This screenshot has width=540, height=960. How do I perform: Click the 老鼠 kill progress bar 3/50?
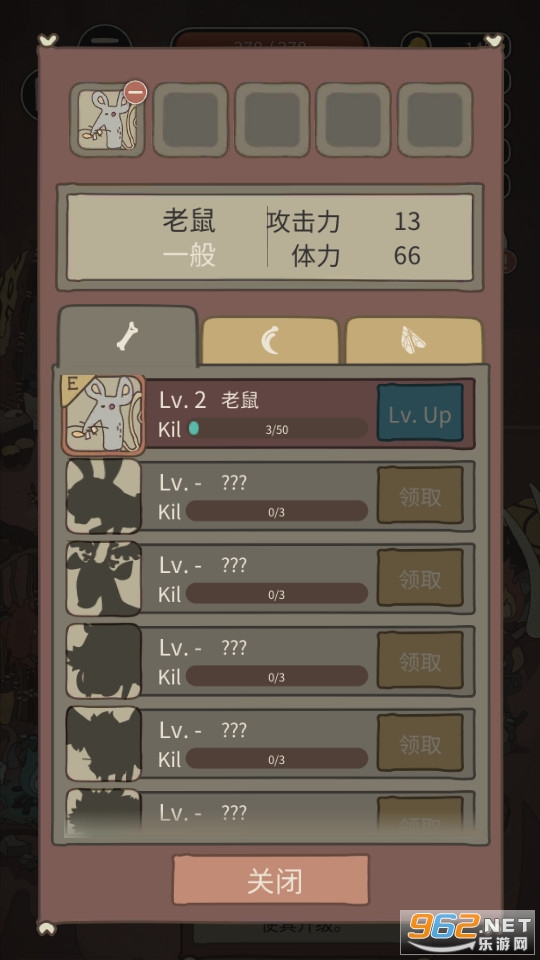(277, 429)
